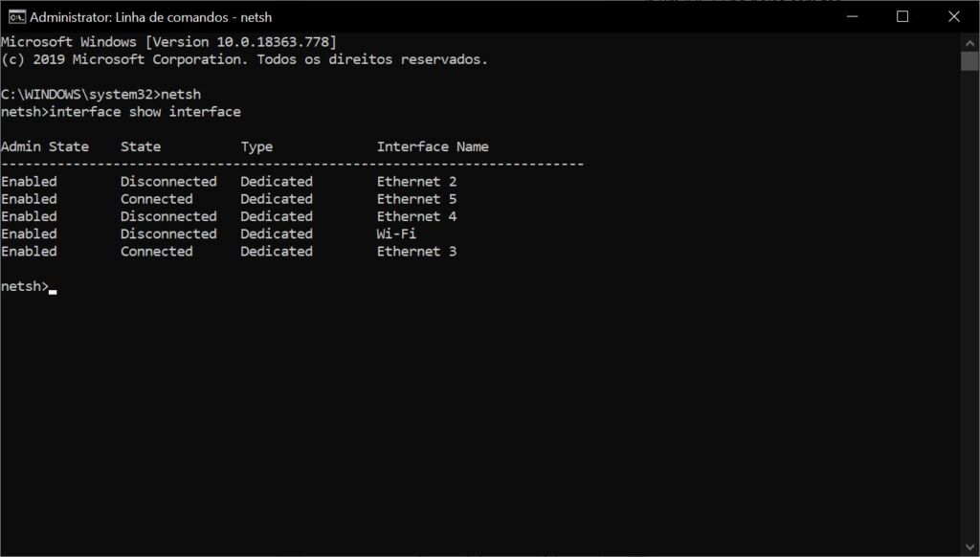980x557 pixels.
Task: Click the 'Ethernet 4' interface name
Action: click(416, 216)
